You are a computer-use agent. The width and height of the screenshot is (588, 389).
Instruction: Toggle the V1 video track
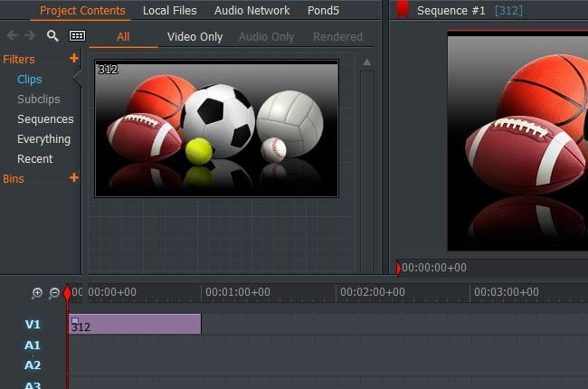(x=33, y=324)
